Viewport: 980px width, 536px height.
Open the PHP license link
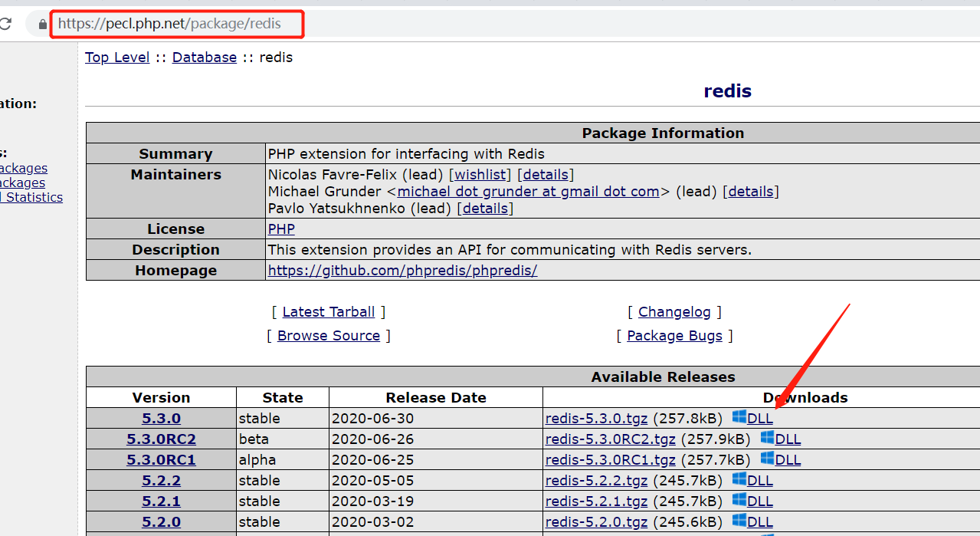tap(281, 229)
